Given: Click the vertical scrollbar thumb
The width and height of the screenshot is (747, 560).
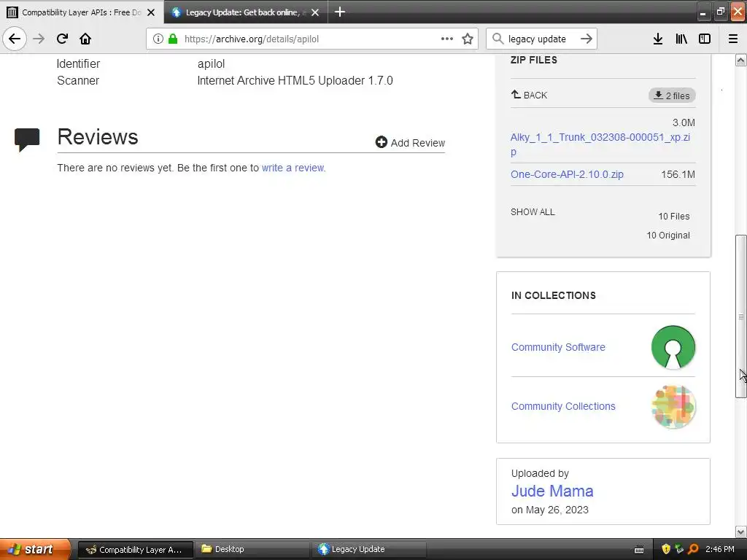Looking at the screenshot, I should (740, 316).
